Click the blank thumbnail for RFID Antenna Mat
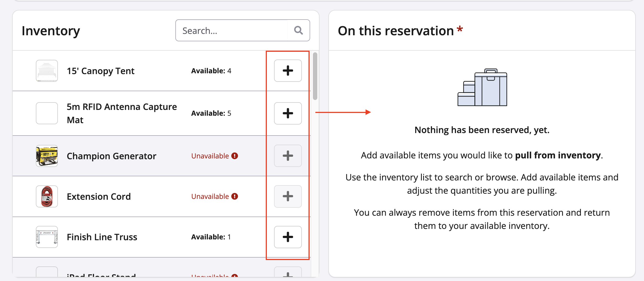Image resolution: width=644 pixels, height=281 pixels. (x=47, y=113)
